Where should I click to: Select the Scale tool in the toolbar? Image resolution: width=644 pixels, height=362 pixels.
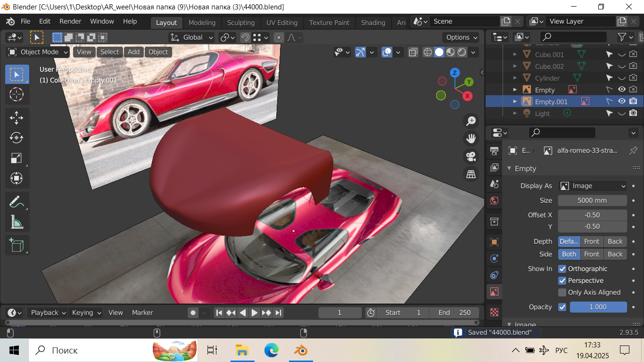pos(17,158)
